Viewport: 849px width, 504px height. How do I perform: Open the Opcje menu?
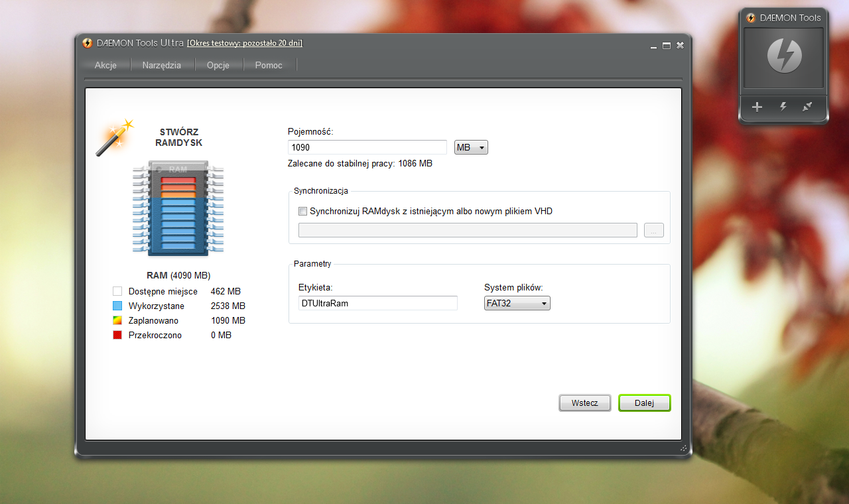click(x=218, y=65)
